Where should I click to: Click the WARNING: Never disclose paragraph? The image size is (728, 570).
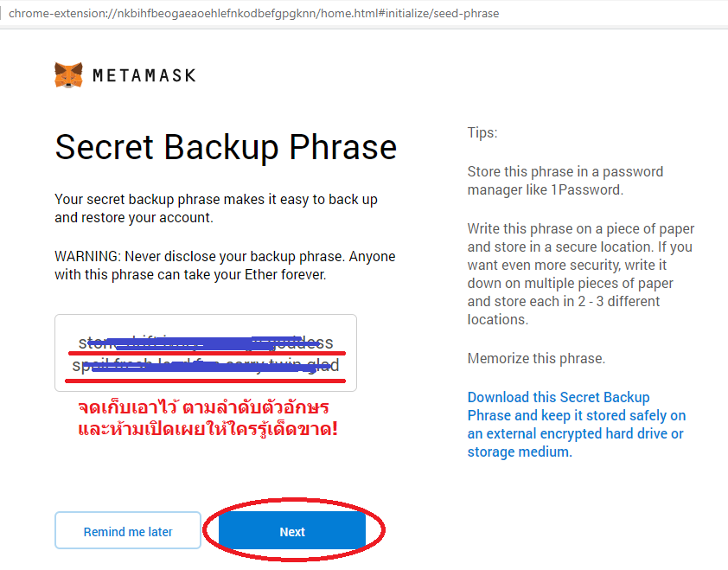pos(225,266)
